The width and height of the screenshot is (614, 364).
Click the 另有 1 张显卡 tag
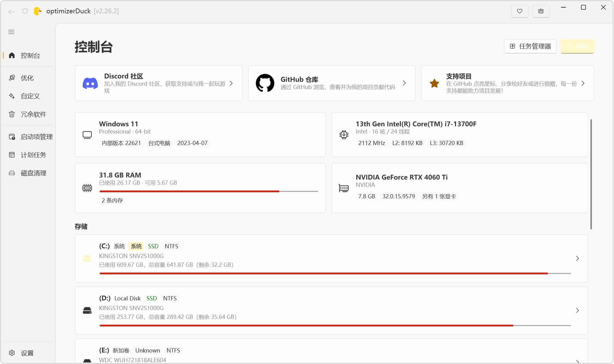tap(439, 196)
